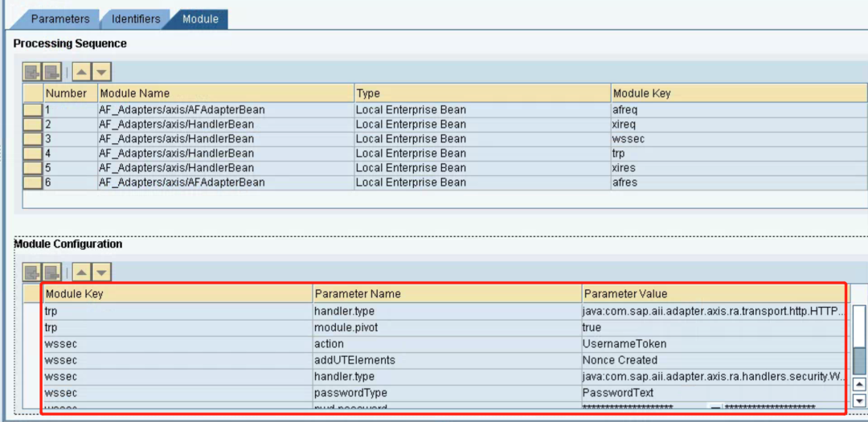Click the Number column header
The height and width of the screenshot is (422, 868).
(x=70, y=93)
